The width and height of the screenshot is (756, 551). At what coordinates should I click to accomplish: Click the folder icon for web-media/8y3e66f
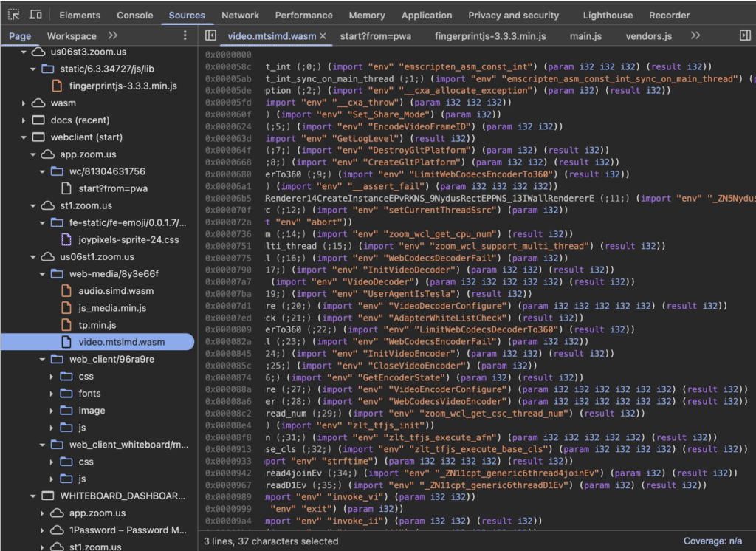pyautogui.click(x=57, y=273)
